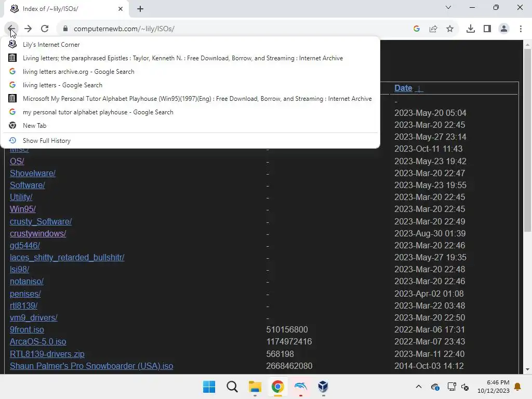Open crusty_Software/ directory
The image size is (532, 399).
41,221
